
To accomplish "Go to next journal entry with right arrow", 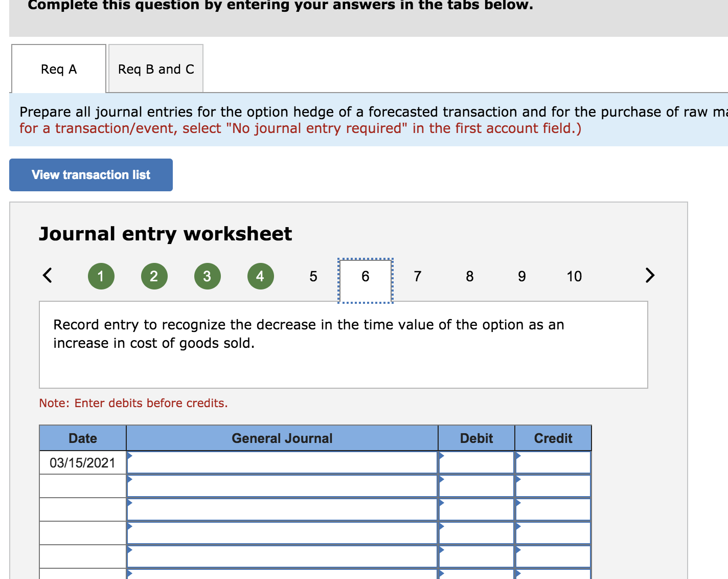I will pyautogui.click(x=650, y=275).
